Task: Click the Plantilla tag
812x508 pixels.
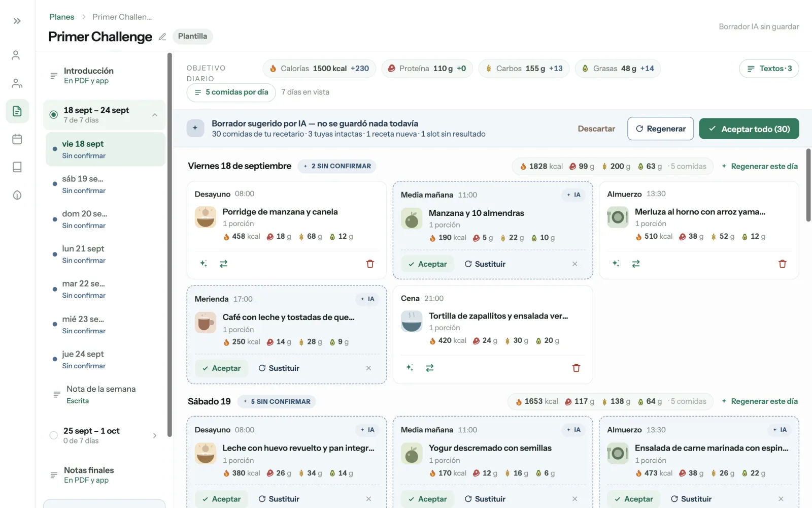Action: coord(192,37)
